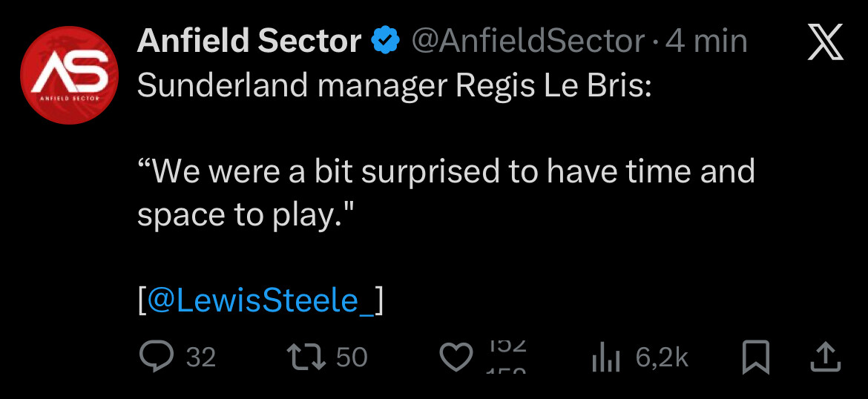
Task: Click the blue verified checkmark badge
Action: 386,42
